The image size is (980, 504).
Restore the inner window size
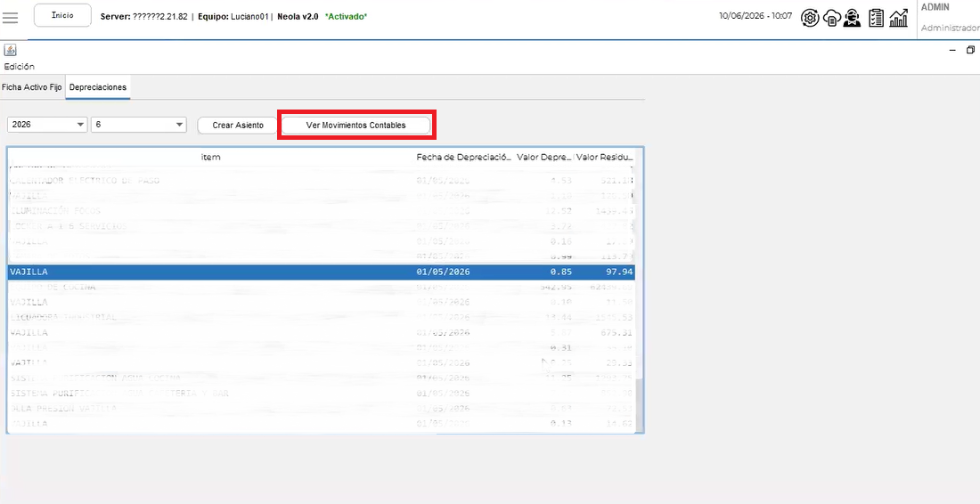pyautogui.click(x=970, y=50)
